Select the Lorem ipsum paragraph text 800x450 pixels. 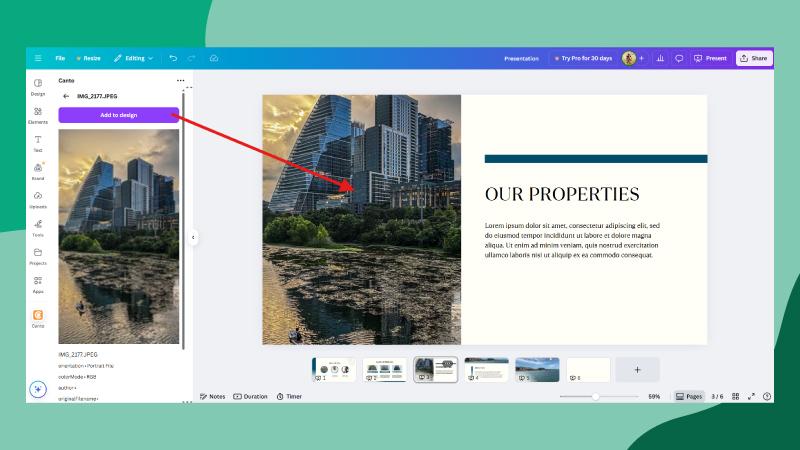coord(572,240)
